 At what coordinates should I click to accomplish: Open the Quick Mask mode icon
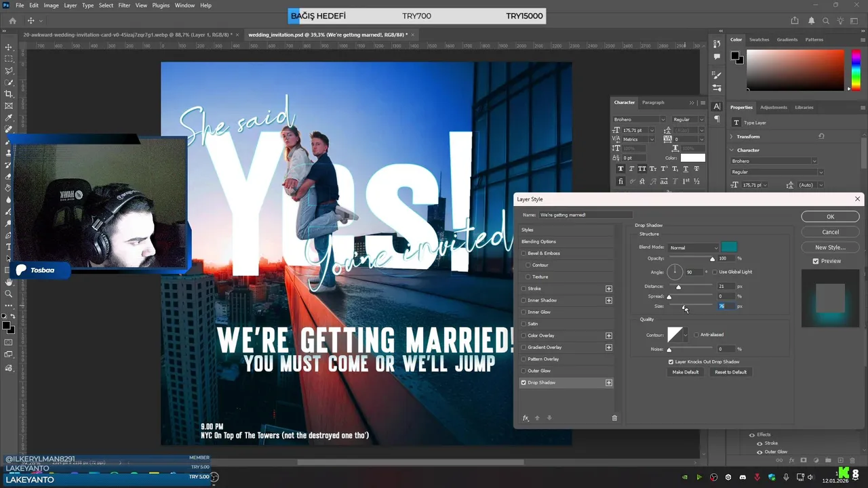click(9, 342)
